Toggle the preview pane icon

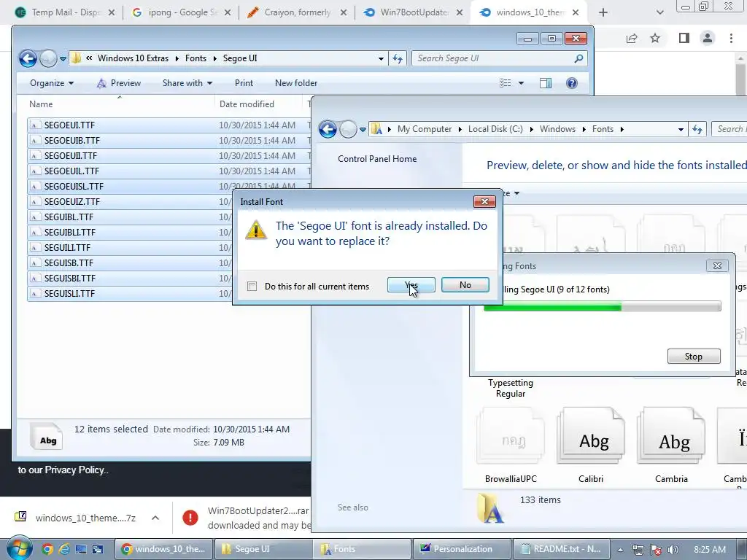pyautogui.click(x=546, y=83)
